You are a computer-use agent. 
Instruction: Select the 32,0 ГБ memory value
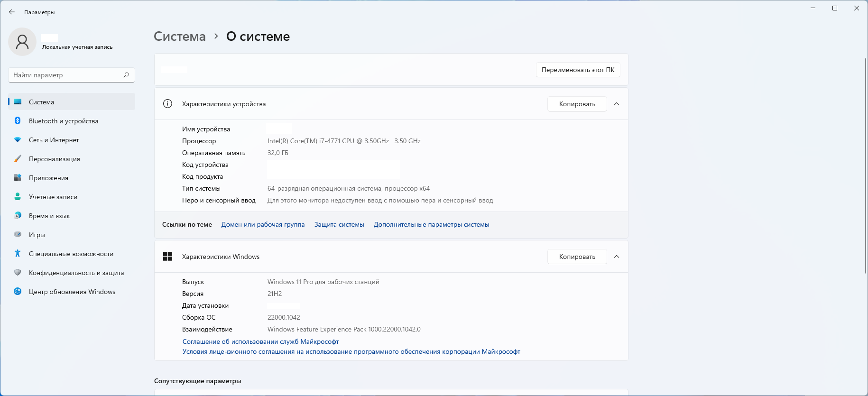(278, 153)
